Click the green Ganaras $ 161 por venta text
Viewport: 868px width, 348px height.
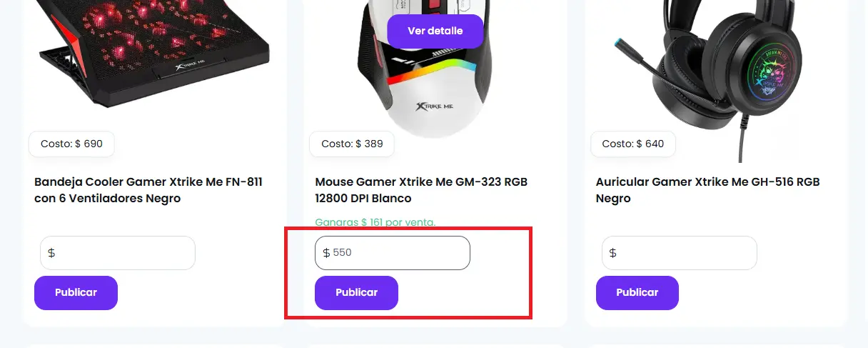pos(375,222)
